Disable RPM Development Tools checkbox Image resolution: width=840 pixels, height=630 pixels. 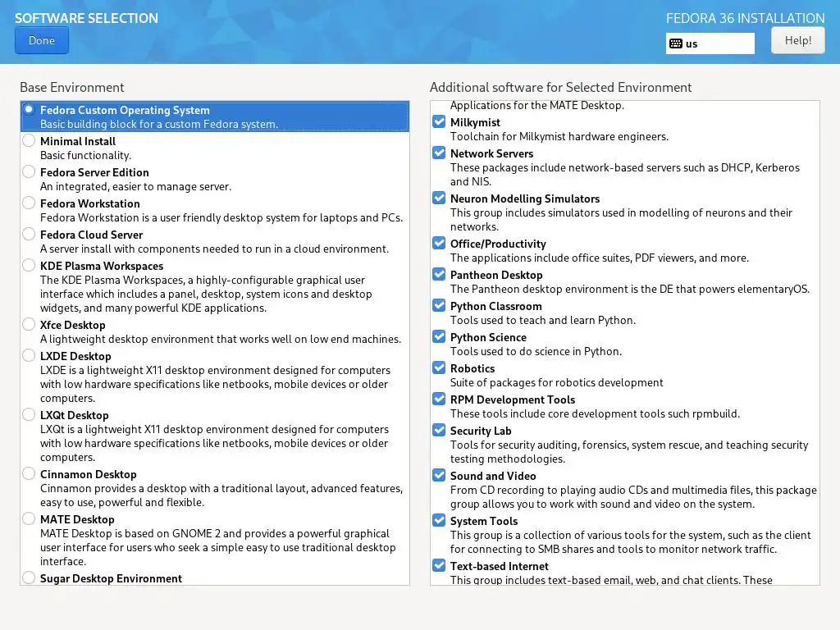click(x=439, y=399)
